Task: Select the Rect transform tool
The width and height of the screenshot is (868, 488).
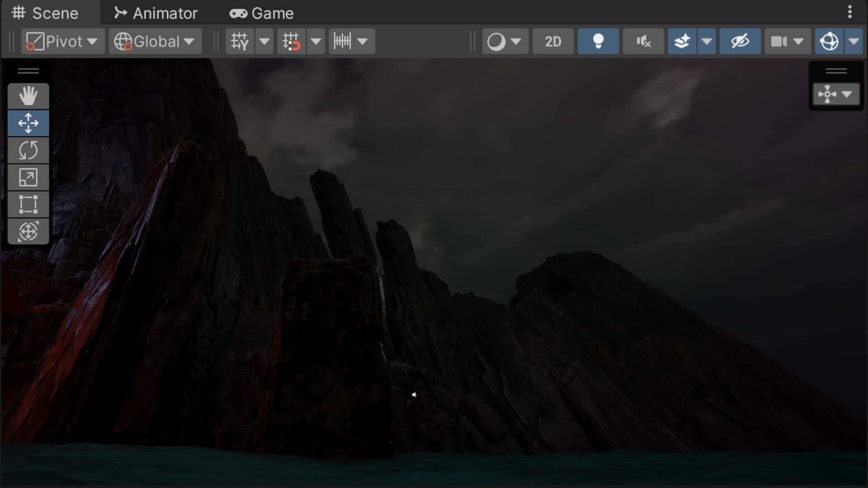Action: [28, 204]
